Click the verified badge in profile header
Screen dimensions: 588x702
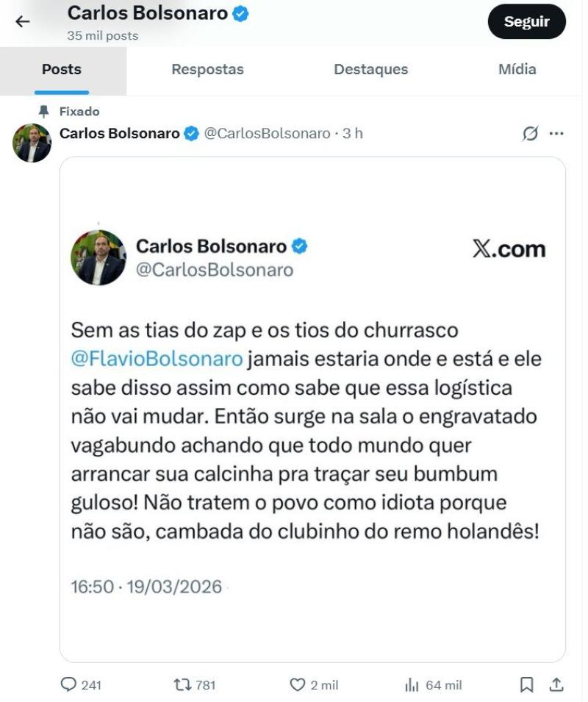[x=240, y=13]
